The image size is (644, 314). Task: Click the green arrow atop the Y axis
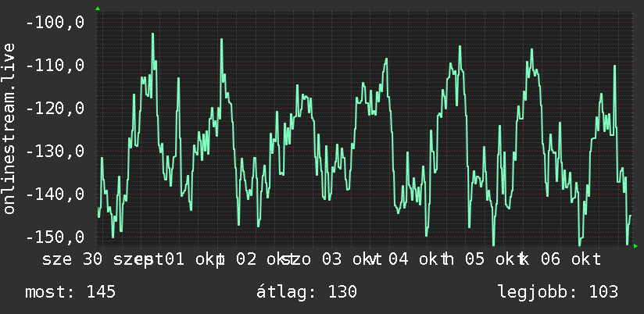[x=98, y=9]
